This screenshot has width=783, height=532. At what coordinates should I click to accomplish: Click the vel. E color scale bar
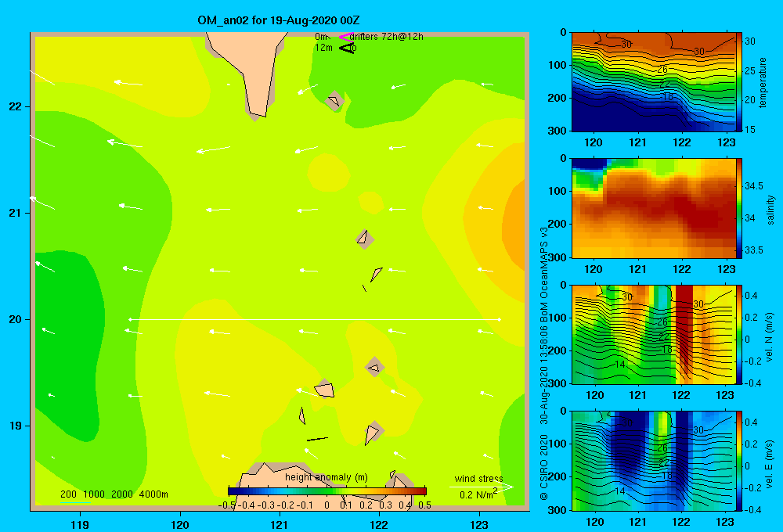coord(739,461)
